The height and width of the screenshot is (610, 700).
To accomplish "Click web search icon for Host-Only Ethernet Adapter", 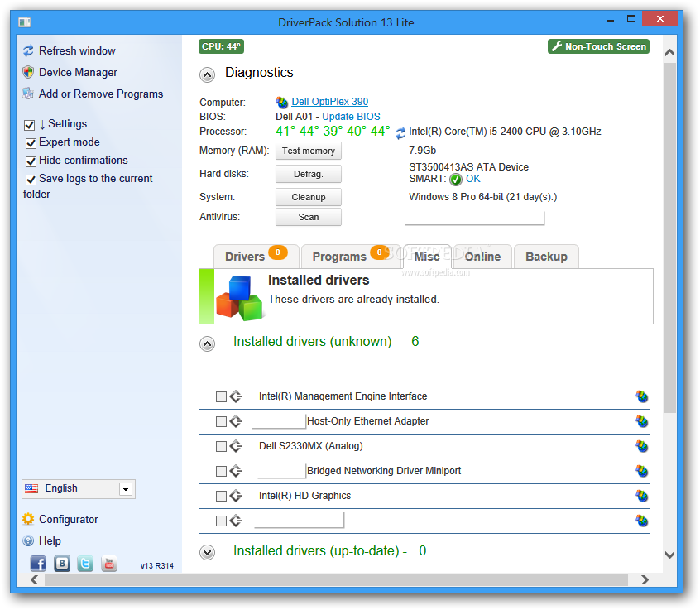I will pyautogui.click(x=641, y=421).
